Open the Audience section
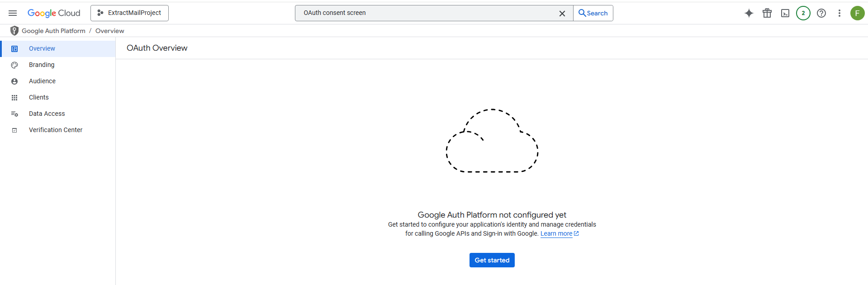 [58, 81]
